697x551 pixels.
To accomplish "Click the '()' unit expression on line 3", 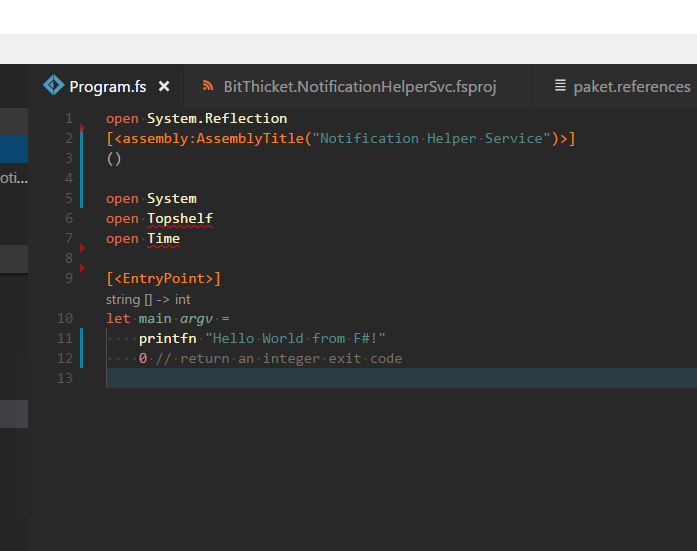I will pyautogui.click(x=114, y=159).
